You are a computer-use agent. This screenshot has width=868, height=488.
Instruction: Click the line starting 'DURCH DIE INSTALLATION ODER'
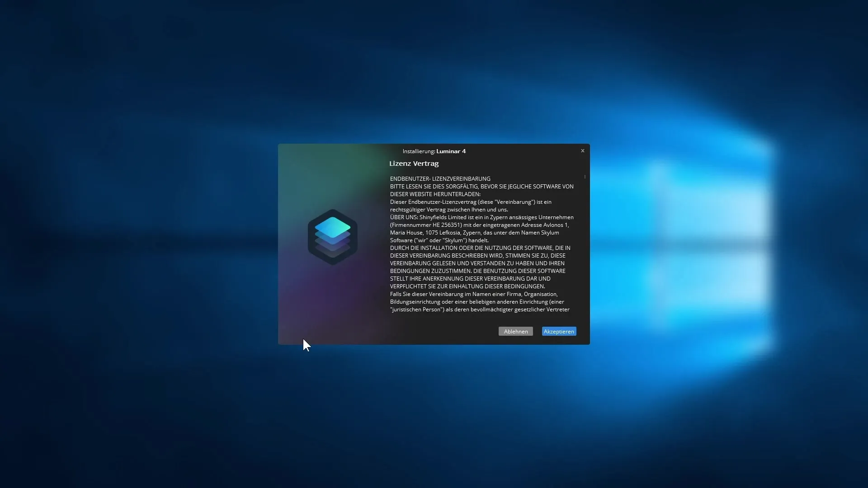tap(480, 248)
